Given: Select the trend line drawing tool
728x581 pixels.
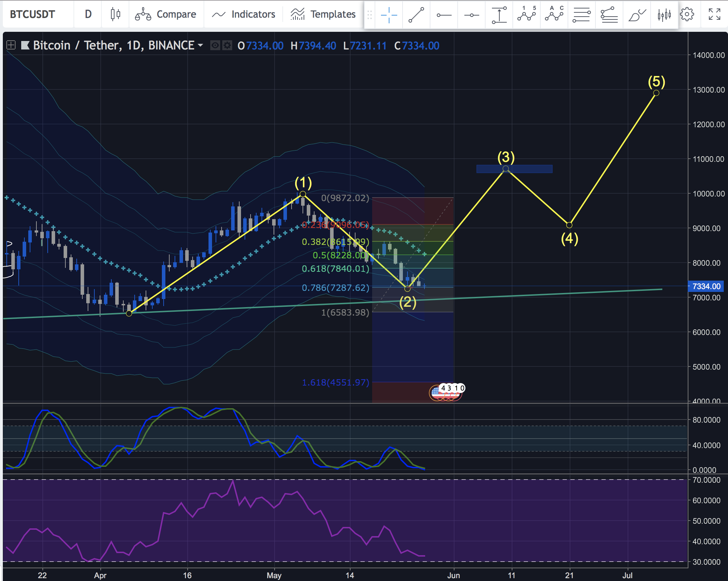Looking at the screenshot, I should (416, 15).
